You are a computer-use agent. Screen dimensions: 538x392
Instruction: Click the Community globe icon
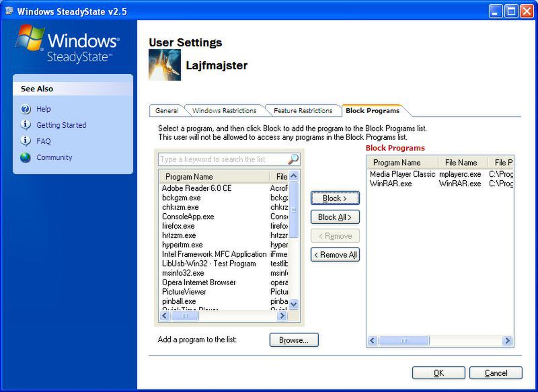(x=26, y=157)
